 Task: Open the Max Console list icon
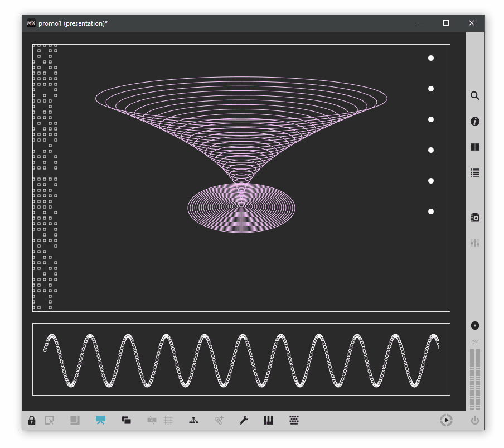coord(474,173)
